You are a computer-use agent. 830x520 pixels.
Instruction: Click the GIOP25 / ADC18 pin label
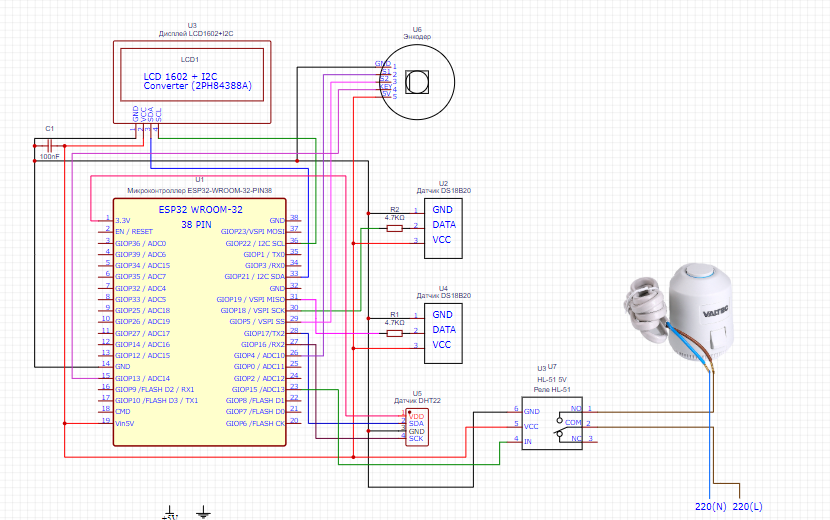tap(143, 310)
